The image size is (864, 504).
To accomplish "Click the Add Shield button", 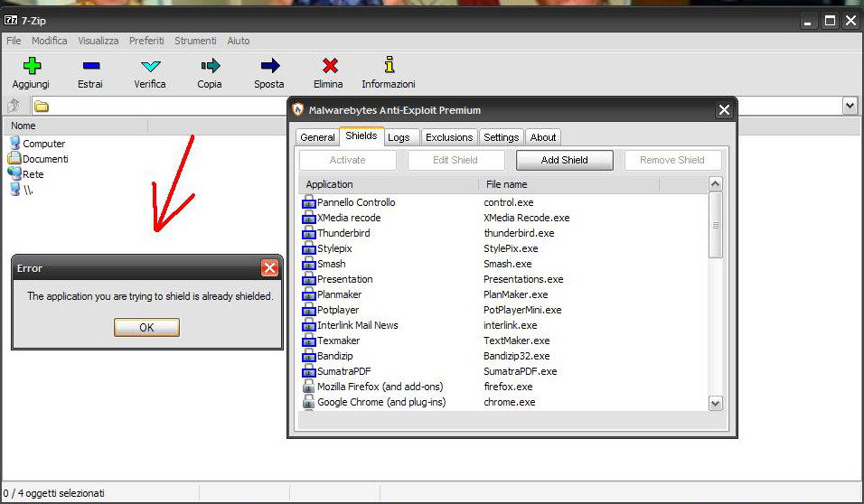I will click(564, 160).
